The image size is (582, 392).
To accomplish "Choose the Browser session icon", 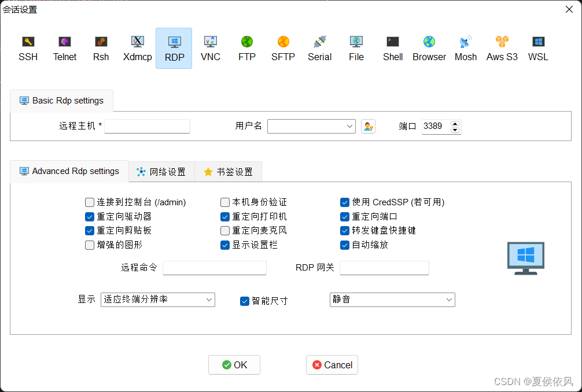I will coord(429,49).
